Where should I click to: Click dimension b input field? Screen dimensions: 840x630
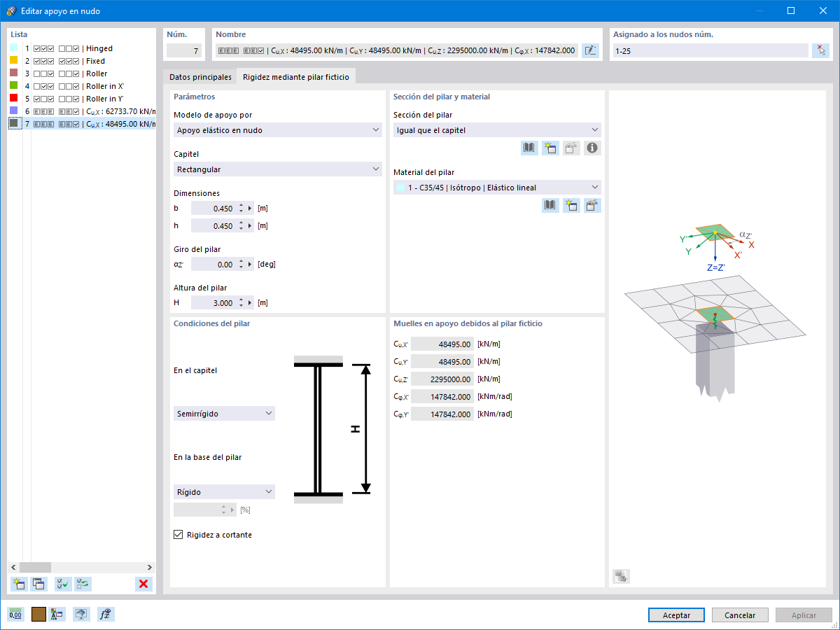pos(214,209)
